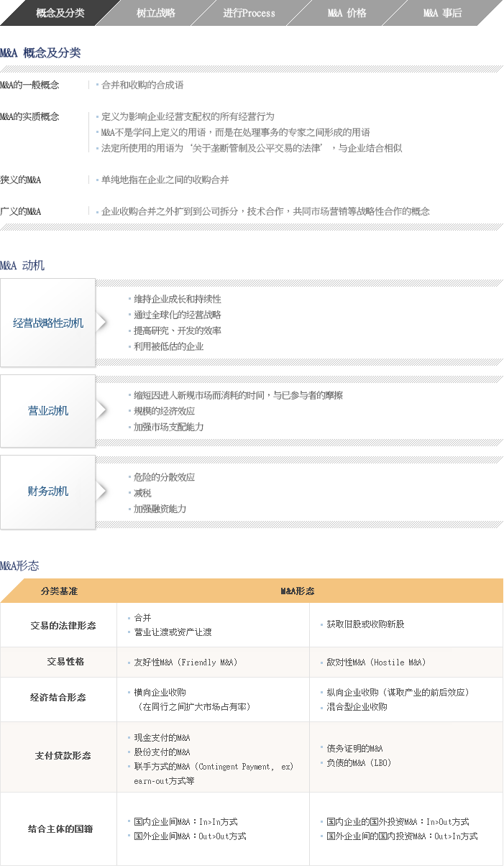
Task: Click the 友好性M&A (Friendly M&A) entry
Action: [185, 662]
